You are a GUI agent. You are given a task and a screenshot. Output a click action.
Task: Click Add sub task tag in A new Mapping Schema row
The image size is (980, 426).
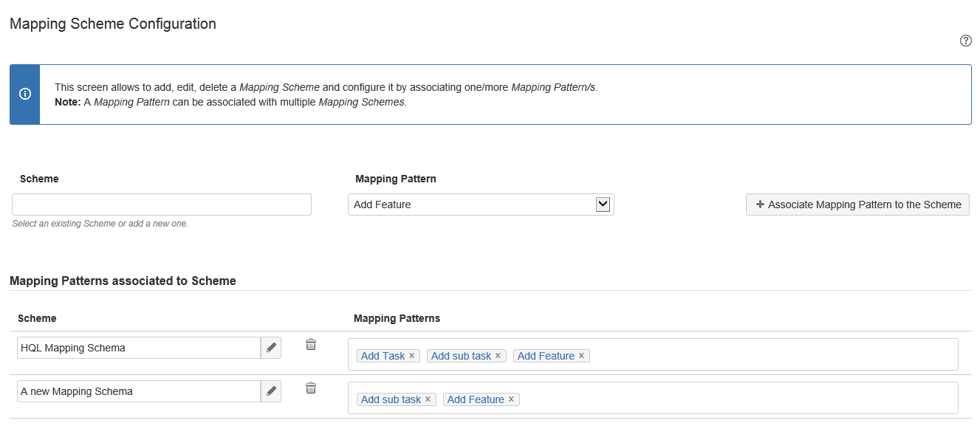391,399
